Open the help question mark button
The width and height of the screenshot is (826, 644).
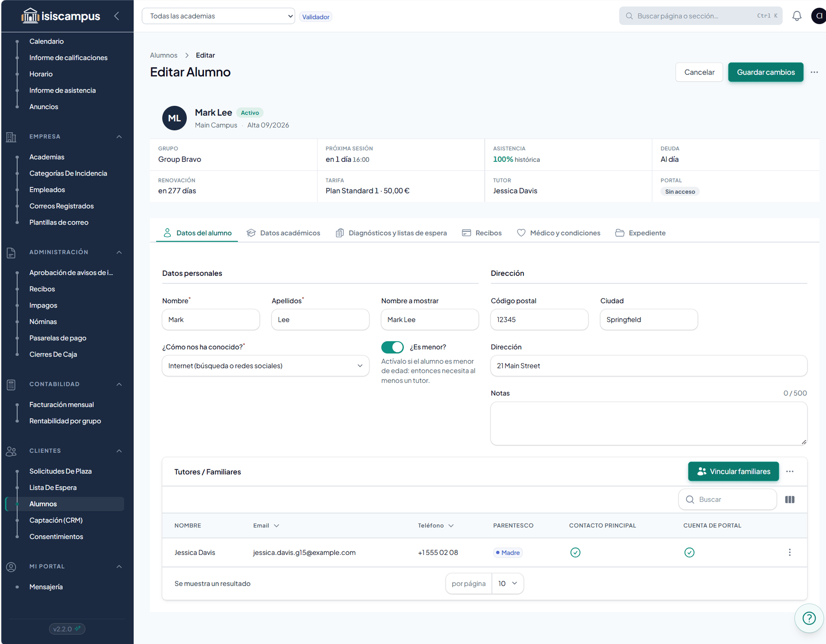pyautogui.click(x=809, y=618)
